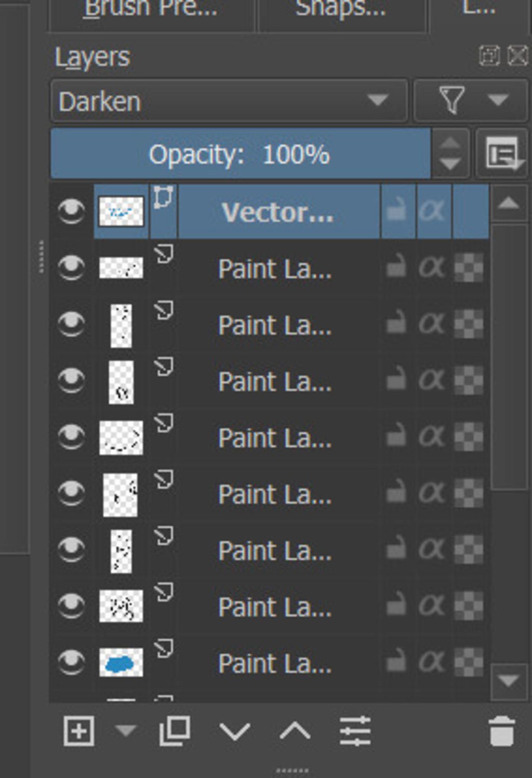Open layer thumbnail size settings icon
Image resolution: width=532 pixels, height=778 pixels.
[502, 154]
